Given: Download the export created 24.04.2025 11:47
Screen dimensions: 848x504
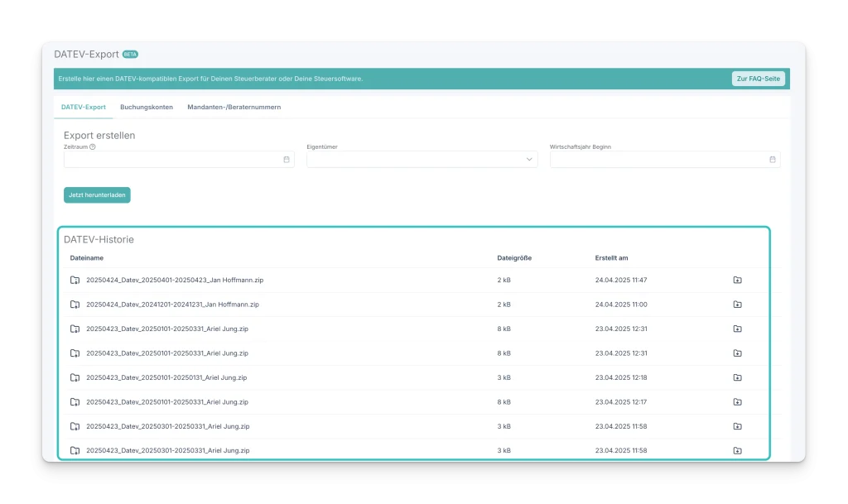Looking at the screenshot, I should click(737, 280).
